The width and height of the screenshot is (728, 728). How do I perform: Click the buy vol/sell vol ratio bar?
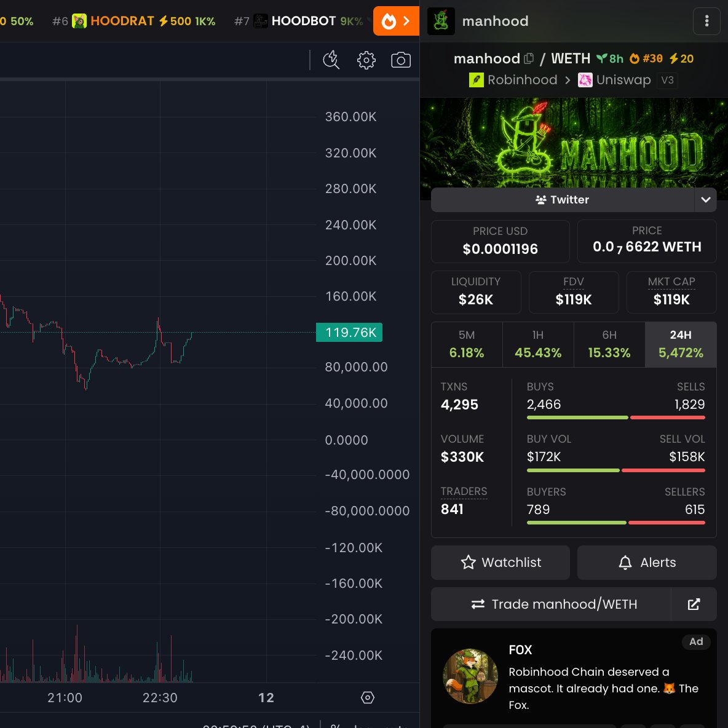[615, 470]
